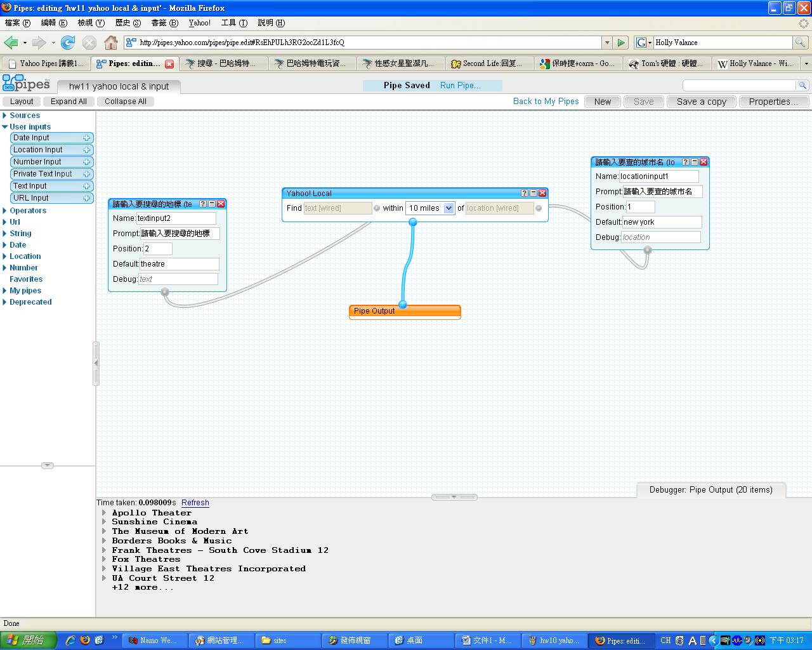Open help on Yahoo! Local module
The height and width of the screenshot is (650, 812).
(x=525, y=193)
